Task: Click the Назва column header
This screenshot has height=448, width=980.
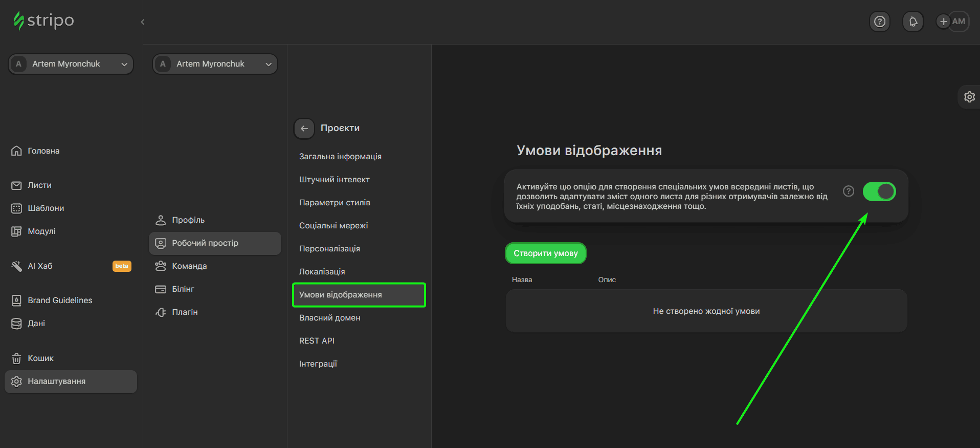Action: pos(522,280)
